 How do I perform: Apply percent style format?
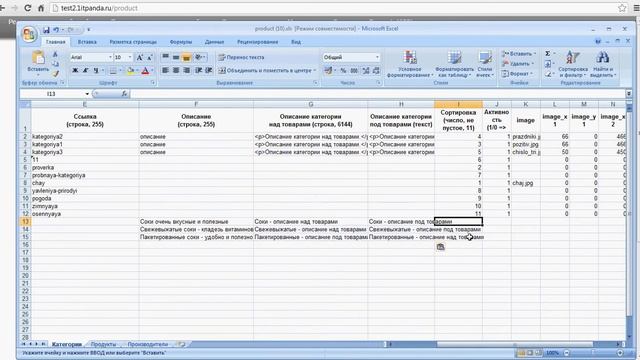point(343,71)
